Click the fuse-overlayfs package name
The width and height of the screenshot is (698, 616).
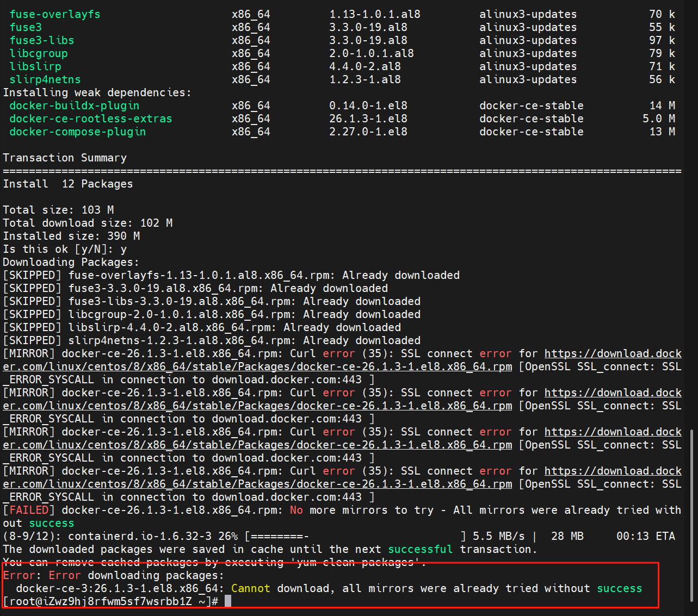click(54, 14)
